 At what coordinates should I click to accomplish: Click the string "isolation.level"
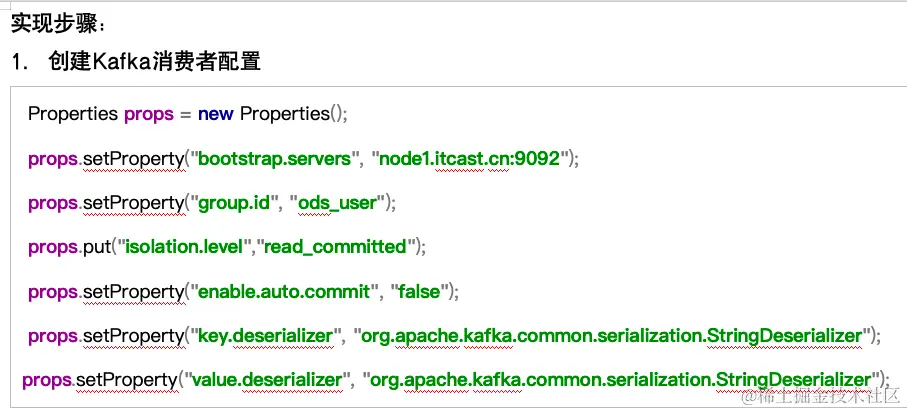click(x=185, y=247)
